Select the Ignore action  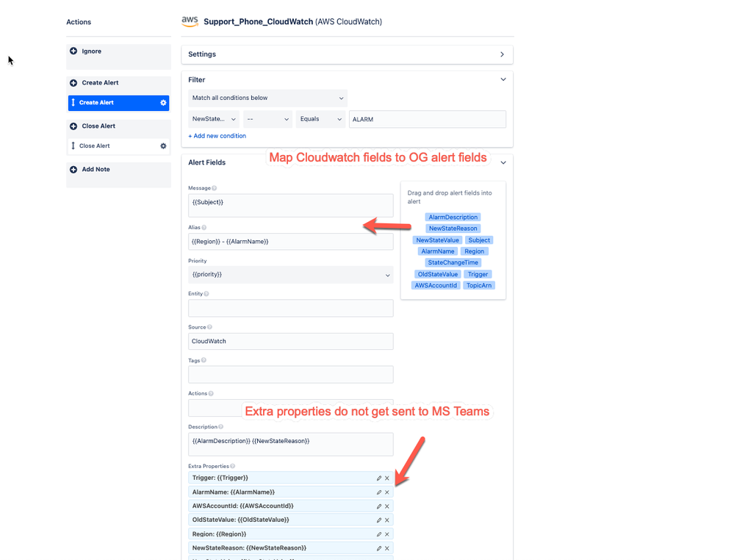click(118, 57)
